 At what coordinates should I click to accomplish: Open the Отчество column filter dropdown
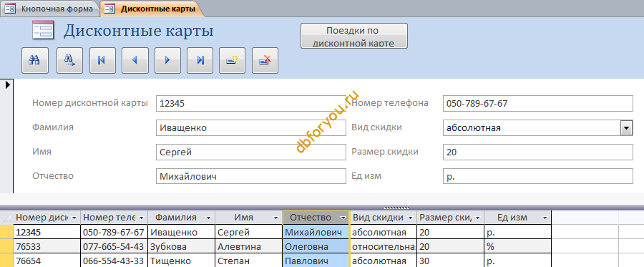(x=343, y=218)
